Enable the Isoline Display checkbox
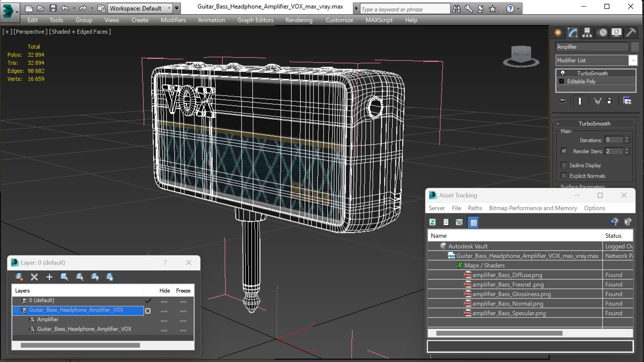The image size is (644, 362). coord(564,165)
